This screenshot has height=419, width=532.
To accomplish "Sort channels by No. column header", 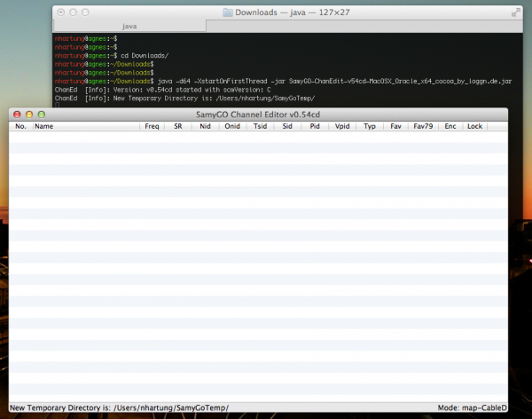I will 20,126.
